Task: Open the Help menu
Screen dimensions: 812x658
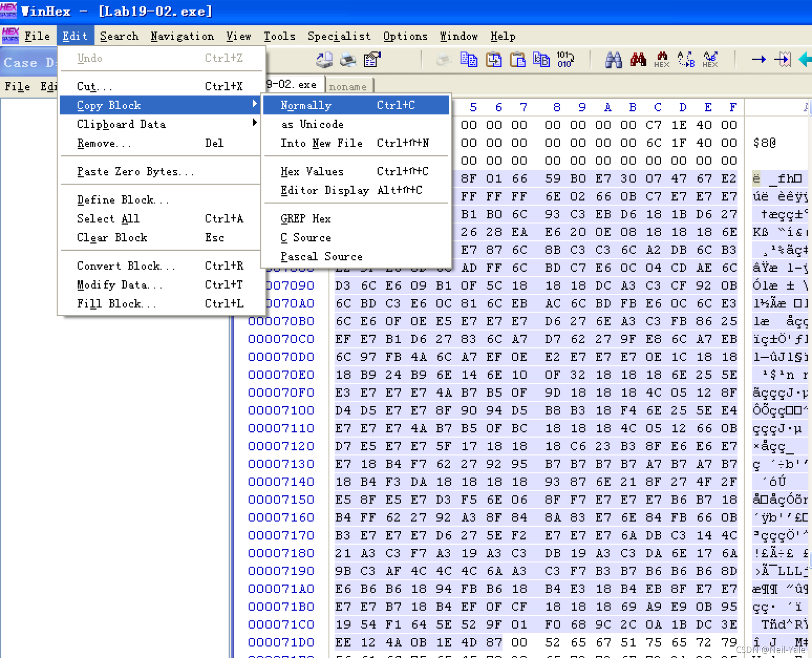Action: tap(503, 36)
